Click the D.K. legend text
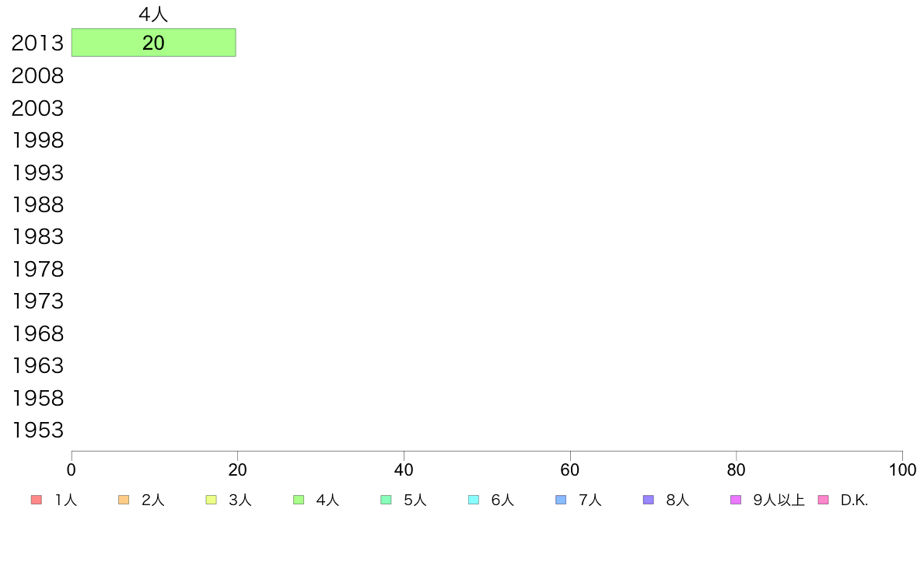Screen dimensions: 924x572 (855, 500)
